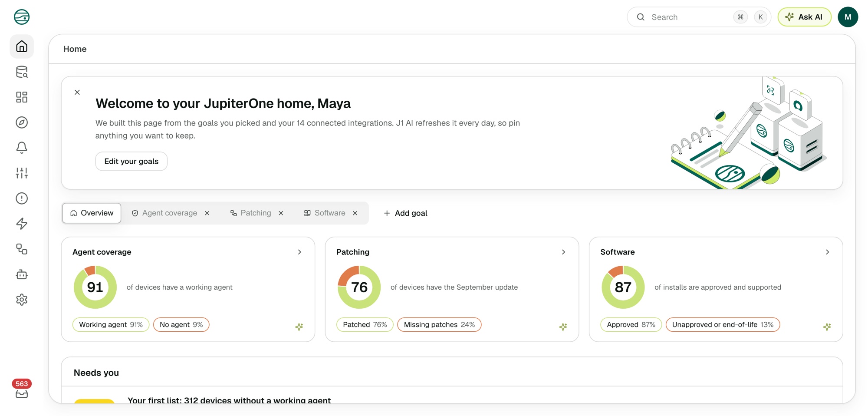Screen dimensions: 868x416
Task: Click the Patching 76 donut chart
Action: point(359,287)
